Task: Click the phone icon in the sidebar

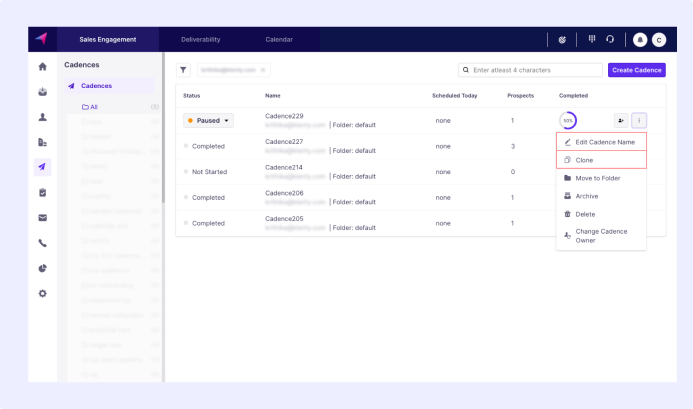Action: pyautogui.click(x=42, y=242)
